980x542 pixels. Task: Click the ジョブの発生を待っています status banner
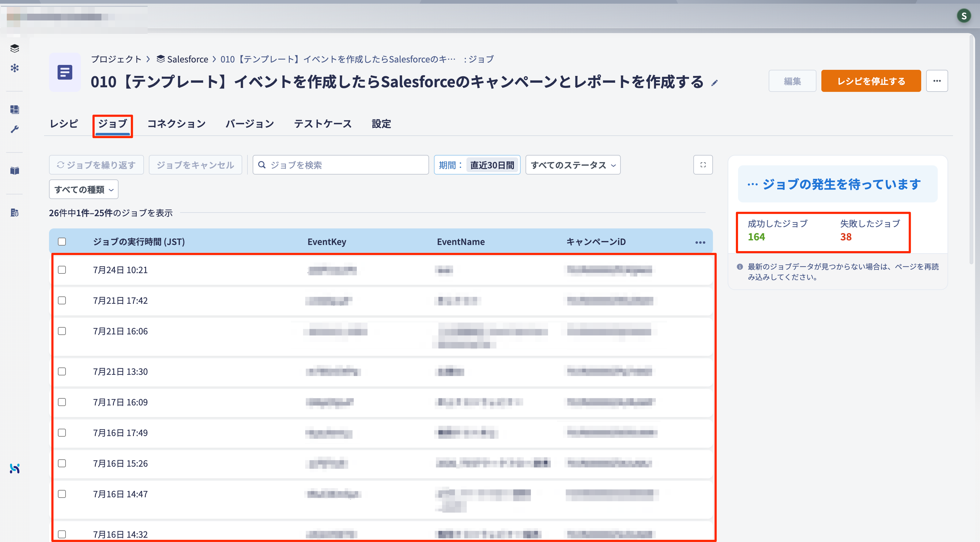coord(837,184)
